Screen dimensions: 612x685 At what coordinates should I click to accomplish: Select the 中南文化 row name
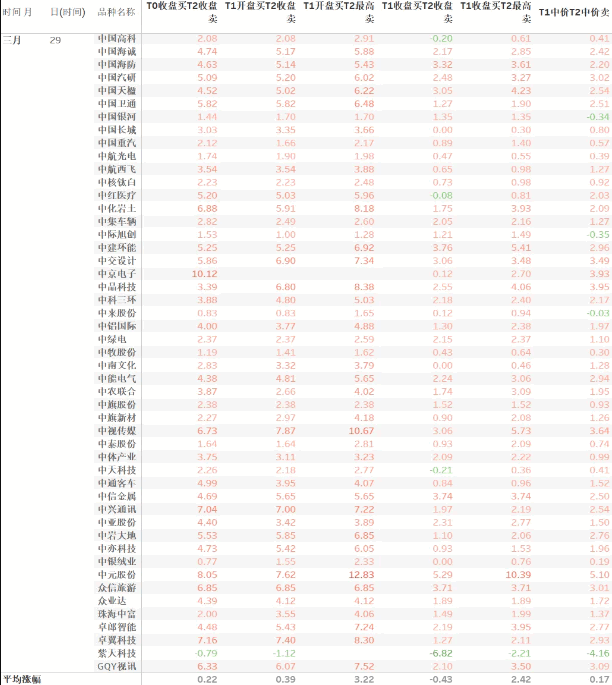tap(117, 366)
